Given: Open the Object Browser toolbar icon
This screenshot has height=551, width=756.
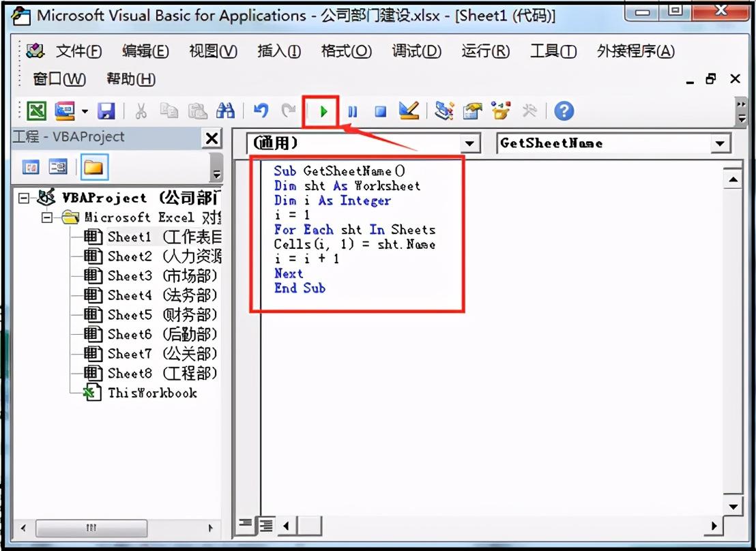Looking at the screenshot, I should (x=501, y=111).
